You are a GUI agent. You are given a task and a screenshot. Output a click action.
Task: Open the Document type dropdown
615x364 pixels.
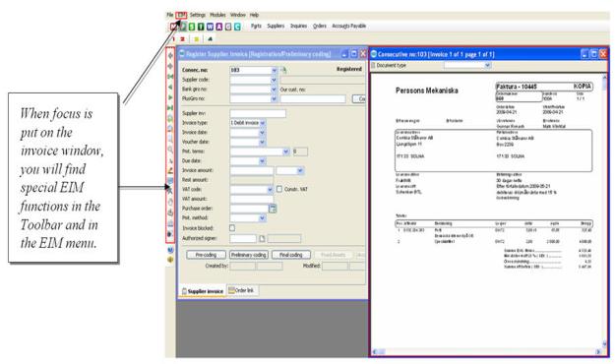point(487,65)
